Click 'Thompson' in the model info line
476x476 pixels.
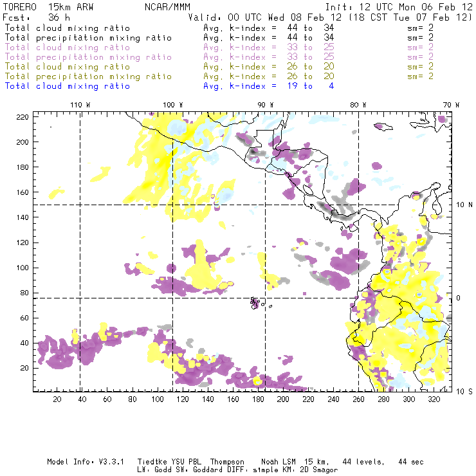(227, 462)
